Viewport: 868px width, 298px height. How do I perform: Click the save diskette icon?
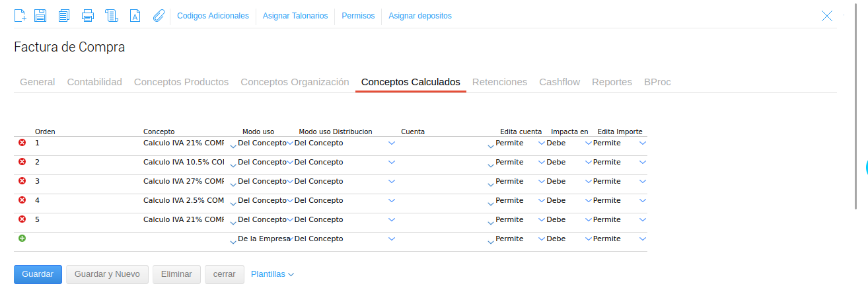click(x=40, y=16)
